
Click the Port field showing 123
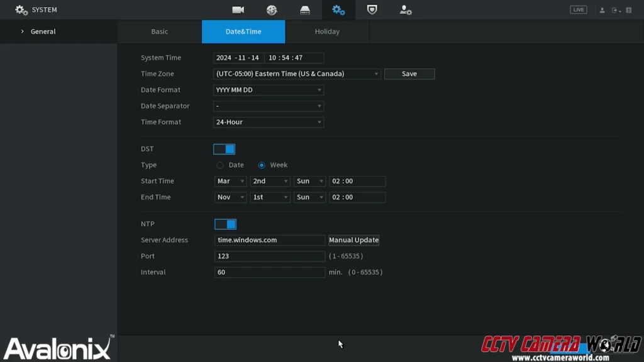click(269, 256)
